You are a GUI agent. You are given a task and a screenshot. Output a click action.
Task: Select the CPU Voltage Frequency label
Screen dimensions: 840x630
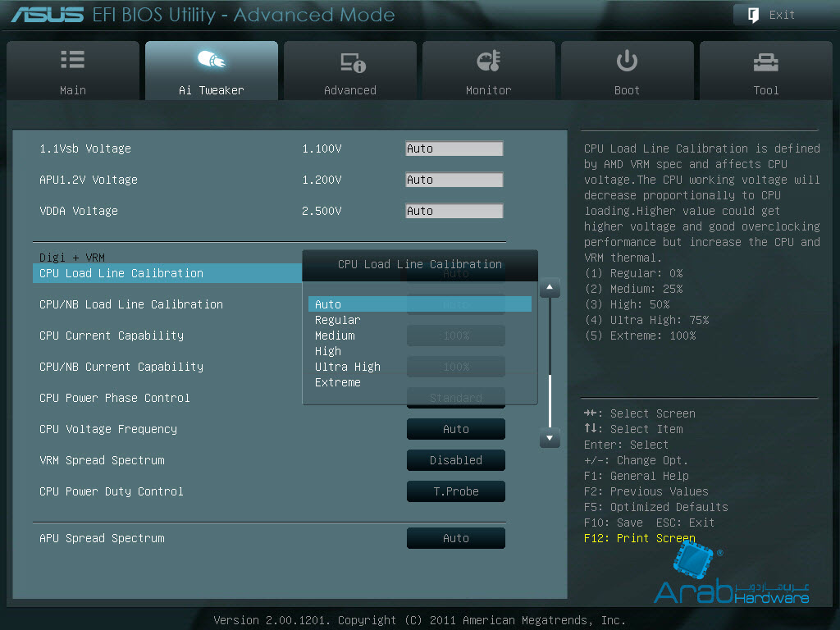click(108, 429)
